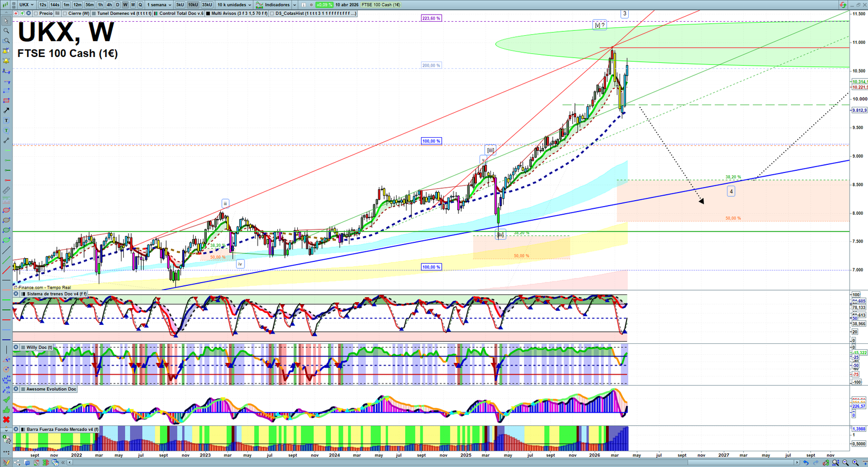This screenshot has width=868, height=467.
Task: Choose the blue text label tool
Action: (x=6, y=120)
